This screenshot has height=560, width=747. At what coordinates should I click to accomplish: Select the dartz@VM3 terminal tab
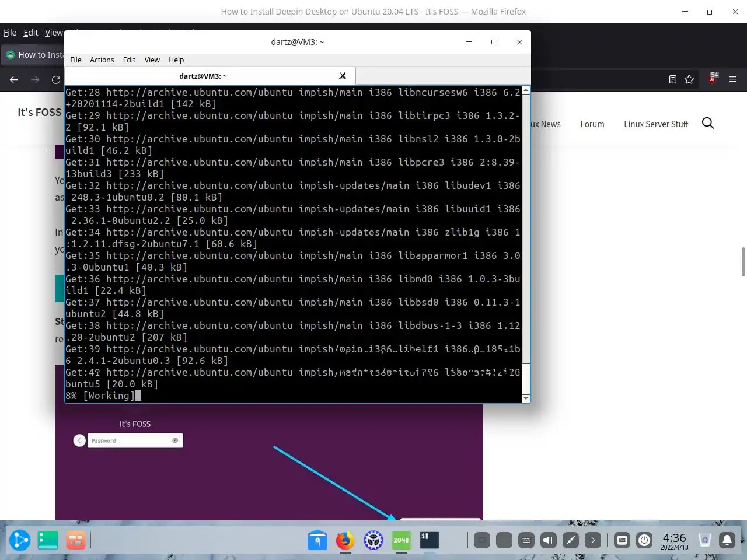point(203,76)
